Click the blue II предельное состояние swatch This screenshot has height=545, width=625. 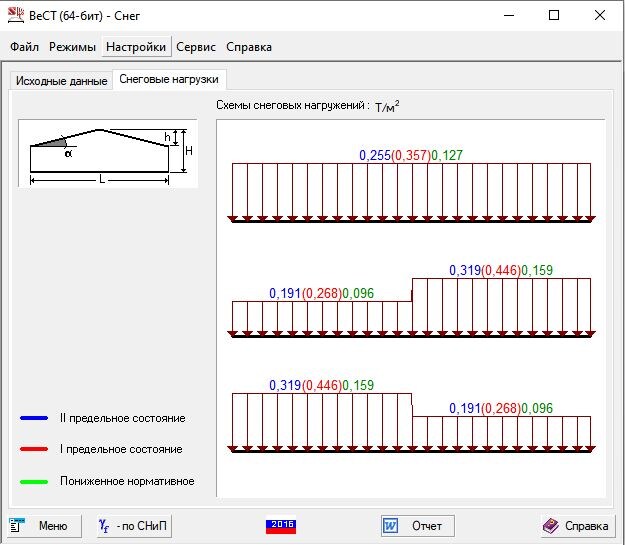coord(34,418)
